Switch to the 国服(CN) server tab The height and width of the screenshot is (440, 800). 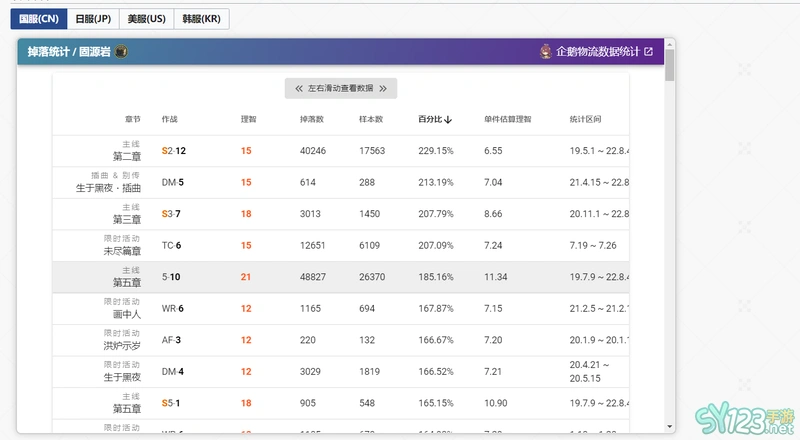click(x=39, y=19)
